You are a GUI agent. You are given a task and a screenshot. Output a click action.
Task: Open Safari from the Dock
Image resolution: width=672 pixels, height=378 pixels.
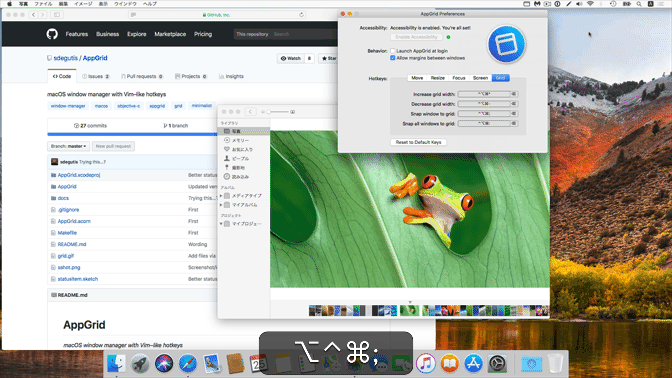[188, 363]
